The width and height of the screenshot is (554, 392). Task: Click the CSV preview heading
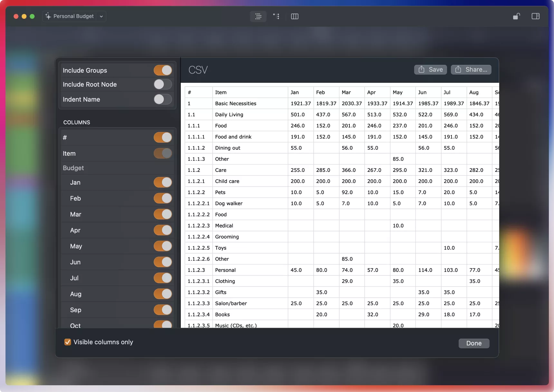198,70
